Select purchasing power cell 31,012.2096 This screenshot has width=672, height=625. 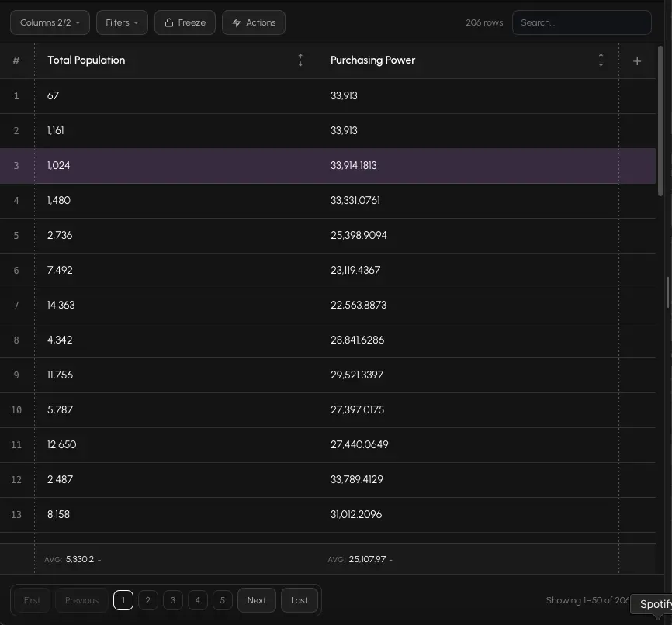click(356, 514)
